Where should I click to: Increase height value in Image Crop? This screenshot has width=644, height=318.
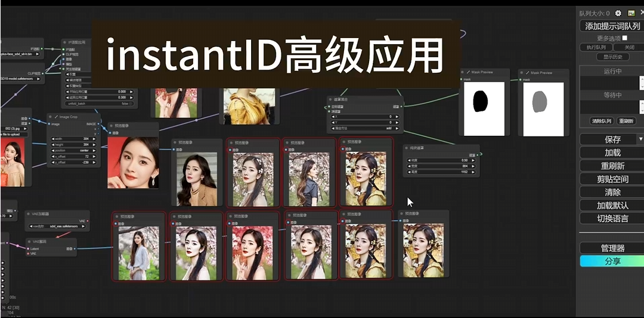(x=94, y=145)
